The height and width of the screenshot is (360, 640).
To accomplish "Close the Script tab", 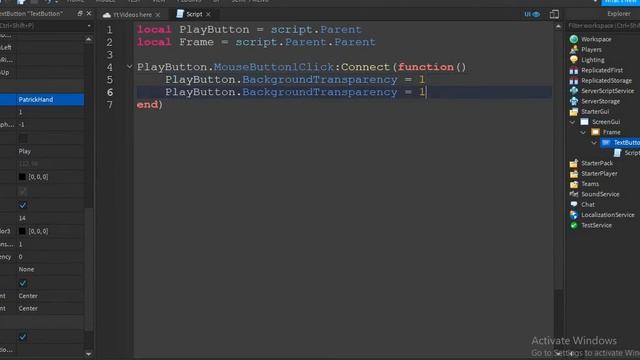I will point(208,14).
